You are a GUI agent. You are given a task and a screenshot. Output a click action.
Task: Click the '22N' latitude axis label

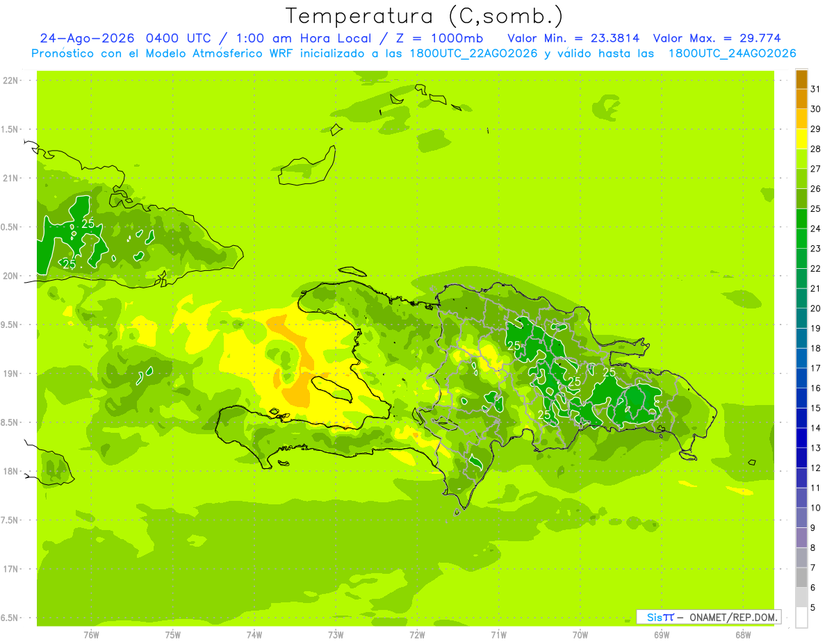click(11, 80)
